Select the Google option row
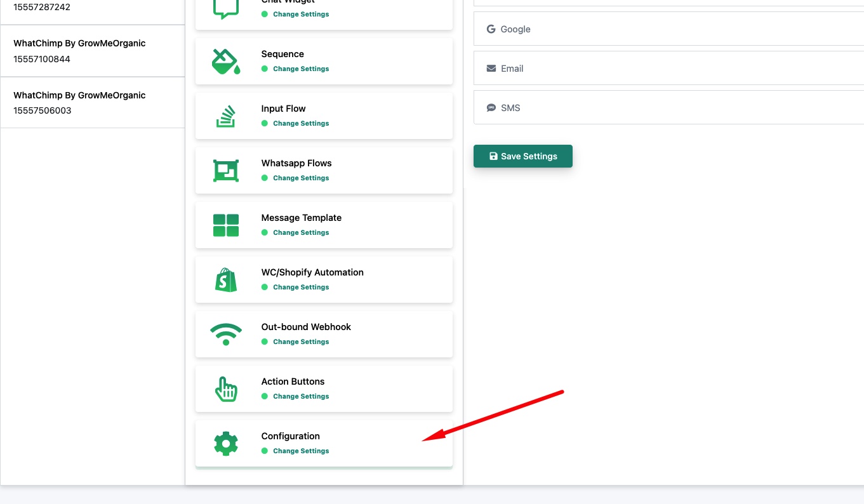Screen dimensions: 864x504 pos(668,29)
